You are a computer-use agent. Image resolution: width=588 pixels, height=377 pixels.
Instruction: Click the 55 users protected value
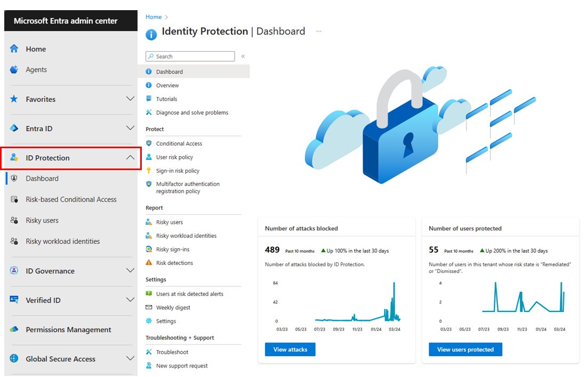(x=433, y=250)
